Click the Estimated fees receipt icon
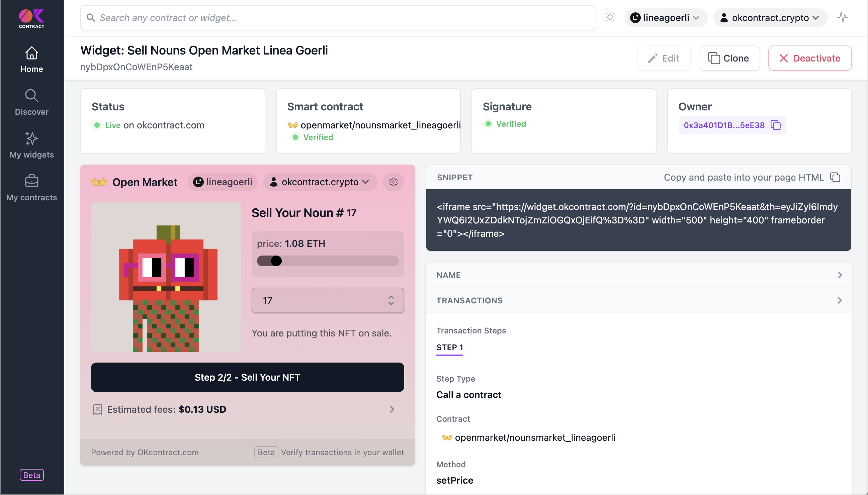Screen dimensions: 868x495 [97, 409]
